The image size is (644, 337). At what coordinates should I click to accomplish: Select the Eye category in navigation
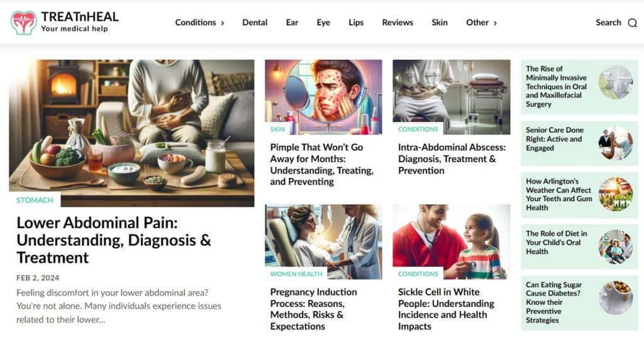(x=323, y=23)
